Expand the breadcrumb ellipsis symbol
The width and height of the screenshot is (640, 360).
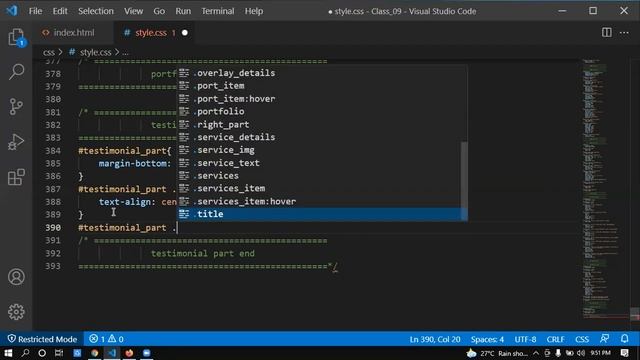(x=125, y=52)
